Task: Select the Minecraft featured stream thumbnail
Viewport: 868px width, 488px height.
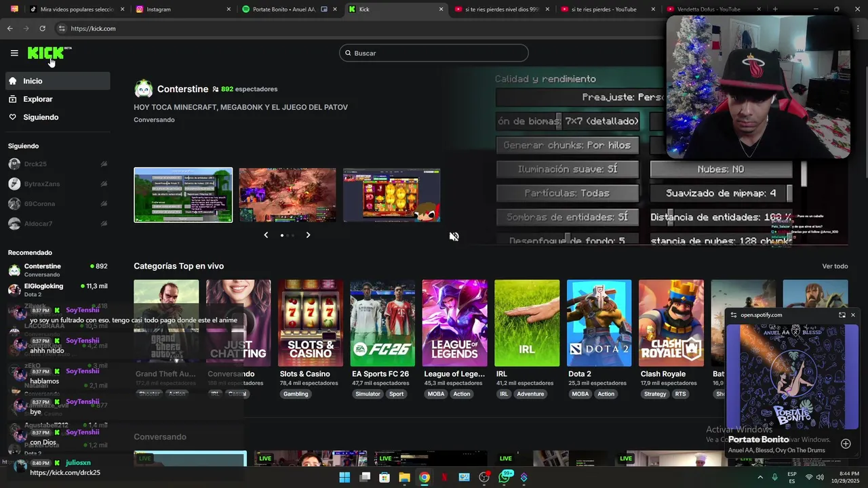Action: (183, 195)
